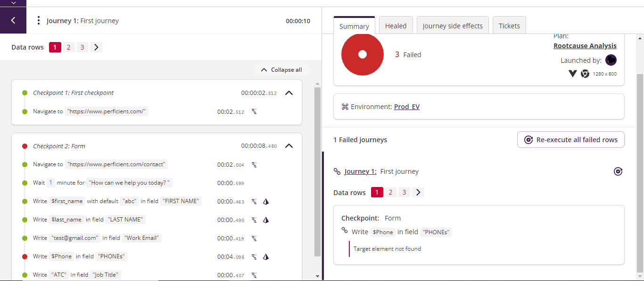Image resolution: width=644 pixels, height=281 pixels.
Task: Click the warning icon on the $Phone step
Action: click(x=266, y=257)
